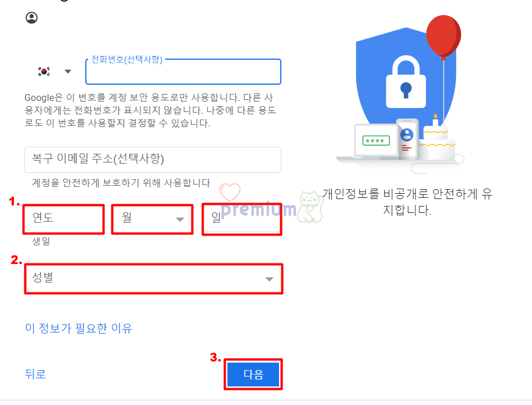Click the recovery email address field
The height and width of the screenshot is (405, 532).
tap(153, 160)
